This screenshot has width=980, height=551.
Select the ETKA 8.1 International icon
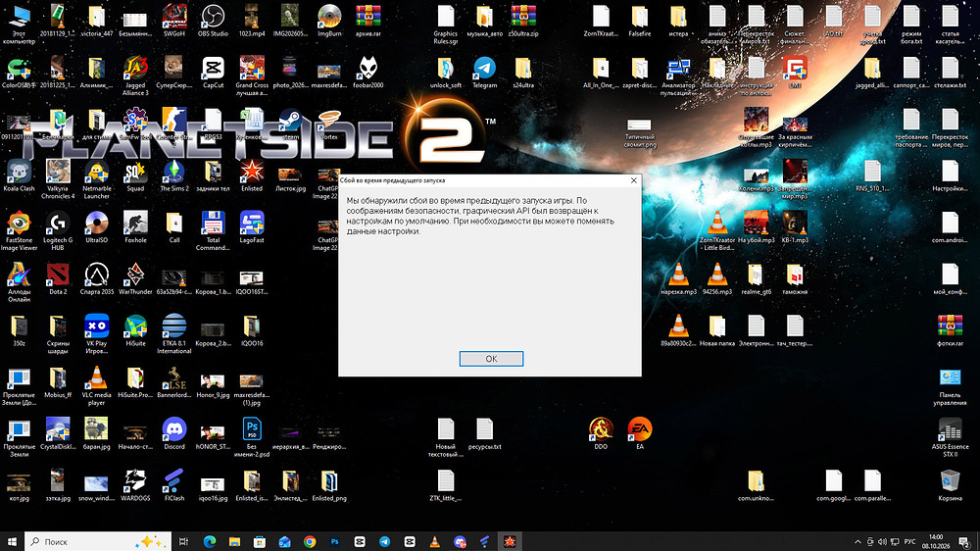point(174,334)
